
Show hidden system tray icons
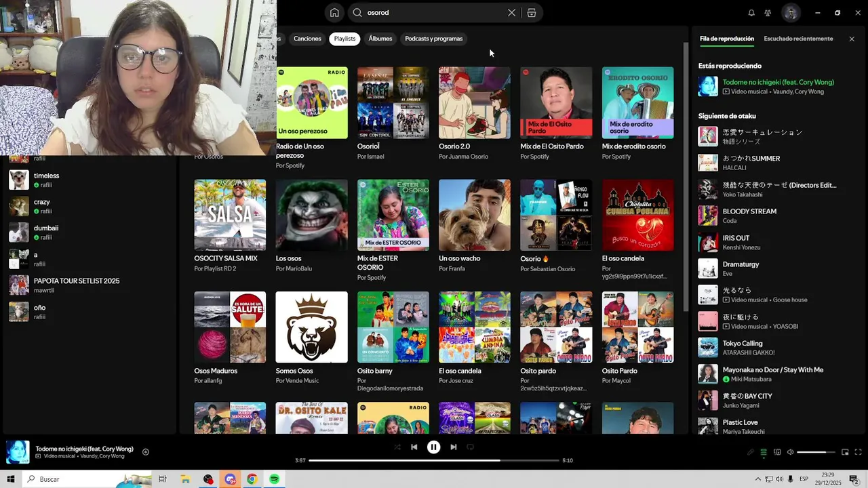pyautogui.click(x=758, y=479)
